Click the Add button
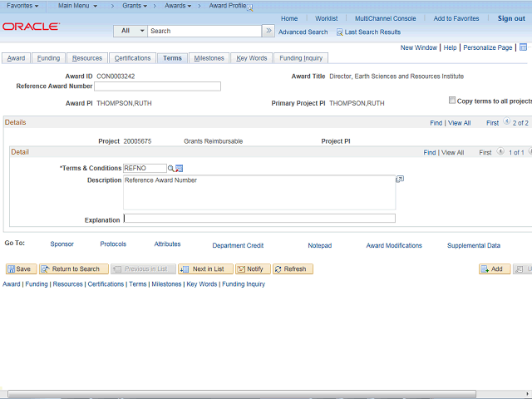This screenshot has height=399, width=532. [x=495, y=269]
